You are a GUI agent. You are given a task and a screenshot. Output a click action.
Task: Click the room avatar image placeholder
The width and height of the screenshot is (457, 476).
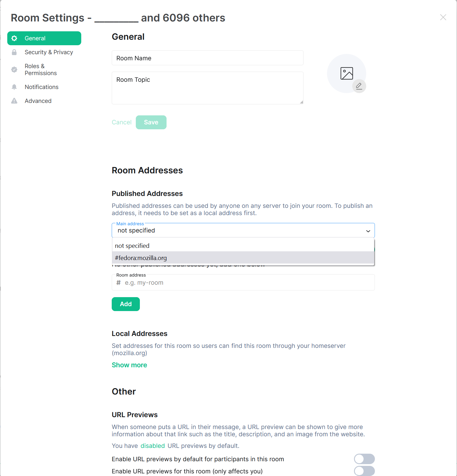point(346,73)
